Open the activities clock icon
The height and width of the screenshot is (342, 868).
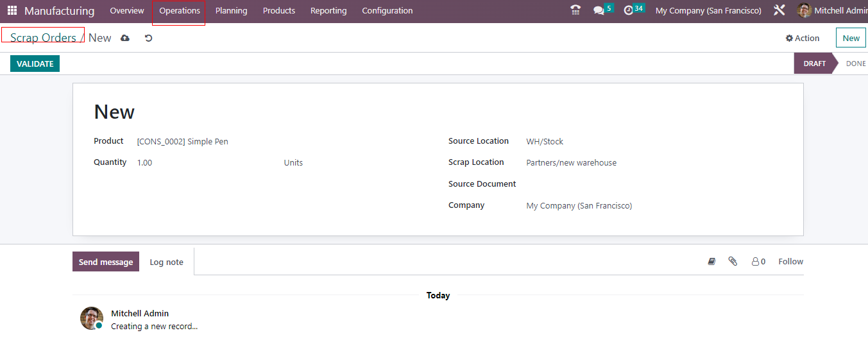pos(629,10)
